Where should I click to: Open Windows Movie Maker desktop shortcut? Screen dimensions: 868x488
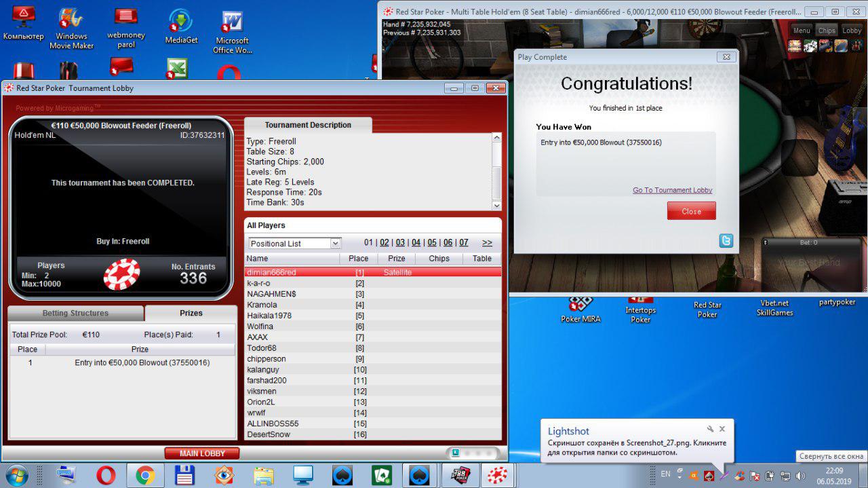[71, 29]
